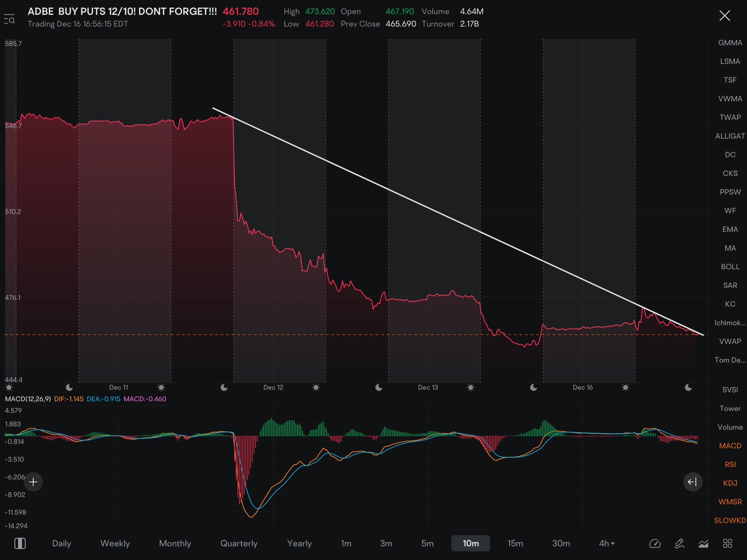This screenshot has width=747, height=560.
Task: Enable the Tower sub-indicator
Action: pos(730,409)
